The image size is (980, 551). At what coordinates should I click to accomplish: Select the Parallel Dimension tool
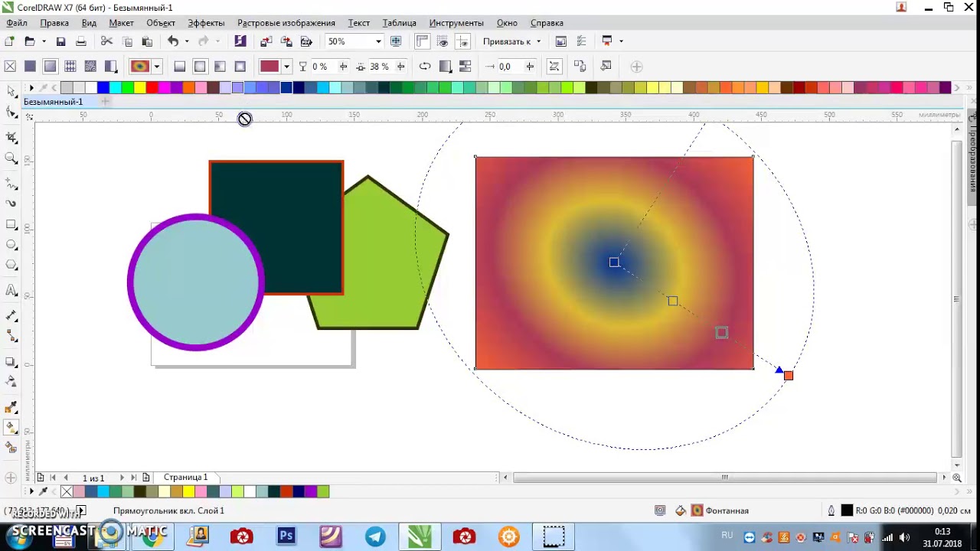[x=11, y=315]
